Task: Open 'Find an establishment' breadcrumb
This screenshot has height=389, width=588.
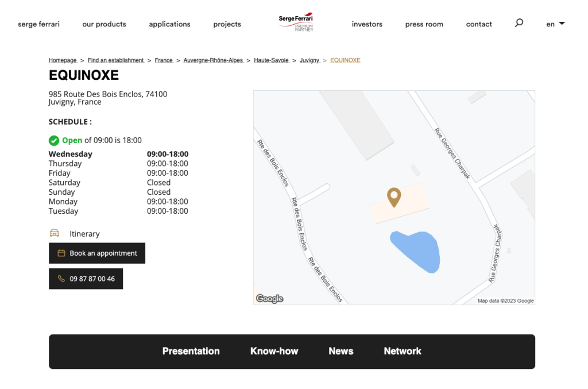Action: click(x=116, y=60)
